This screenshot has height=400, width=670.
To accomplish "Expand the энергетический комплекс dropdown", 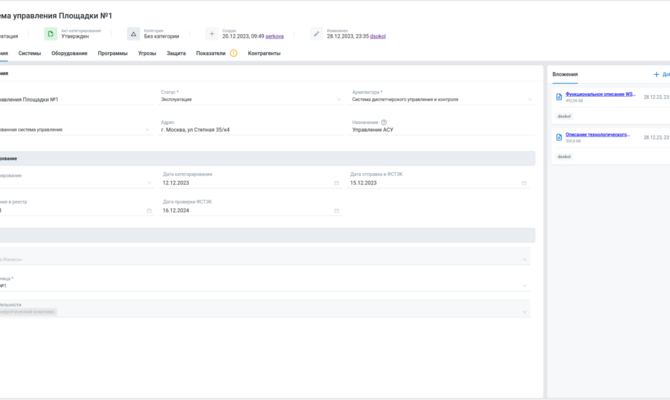I will click(525, 312).
